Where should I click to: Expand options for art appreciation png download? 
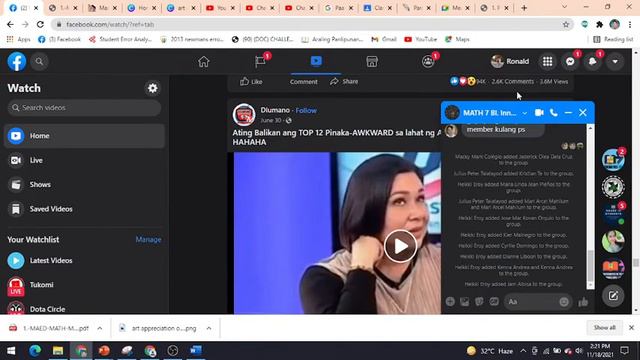coord(209,328)
